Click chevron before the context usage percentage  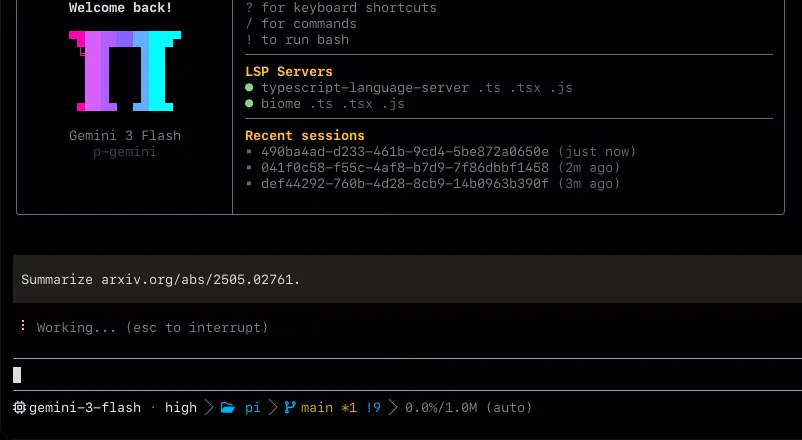[x=393, y=407]
